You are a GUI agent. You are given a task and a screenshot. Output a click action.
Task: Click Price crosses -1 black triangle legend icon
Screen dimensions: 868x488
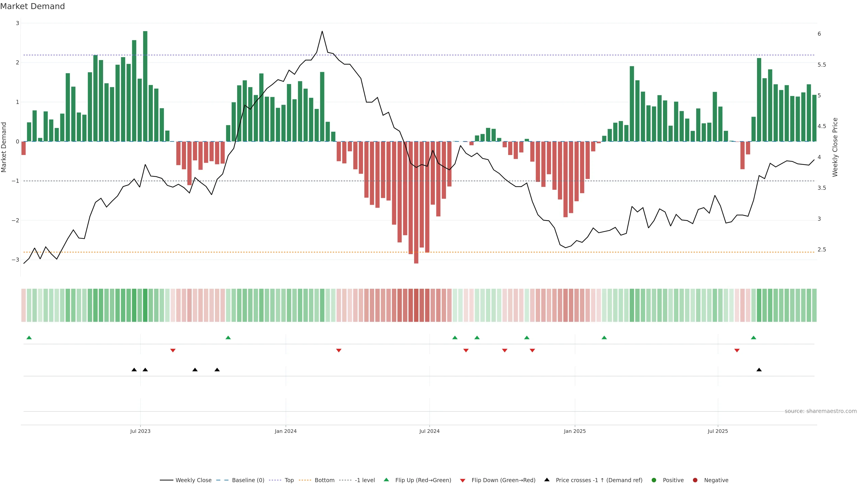(x=547, y=480)
